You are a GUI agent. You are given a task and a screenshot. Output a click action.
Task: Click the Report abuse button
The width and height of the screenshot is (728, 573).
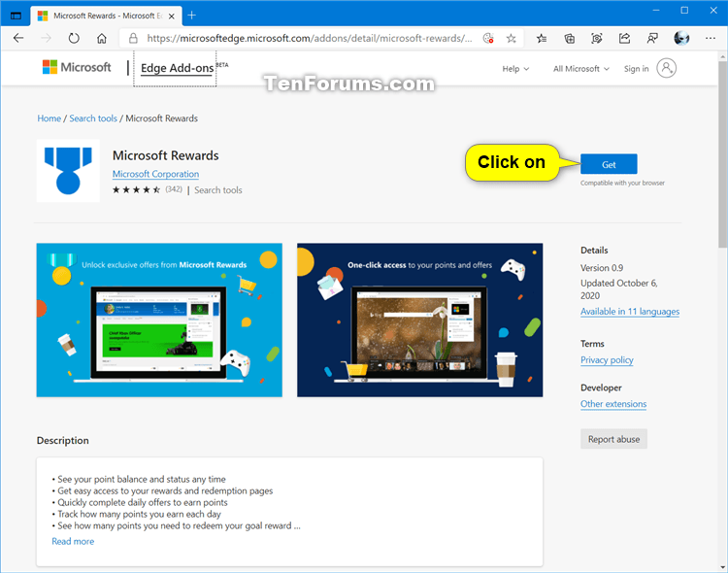pos(613,439)
